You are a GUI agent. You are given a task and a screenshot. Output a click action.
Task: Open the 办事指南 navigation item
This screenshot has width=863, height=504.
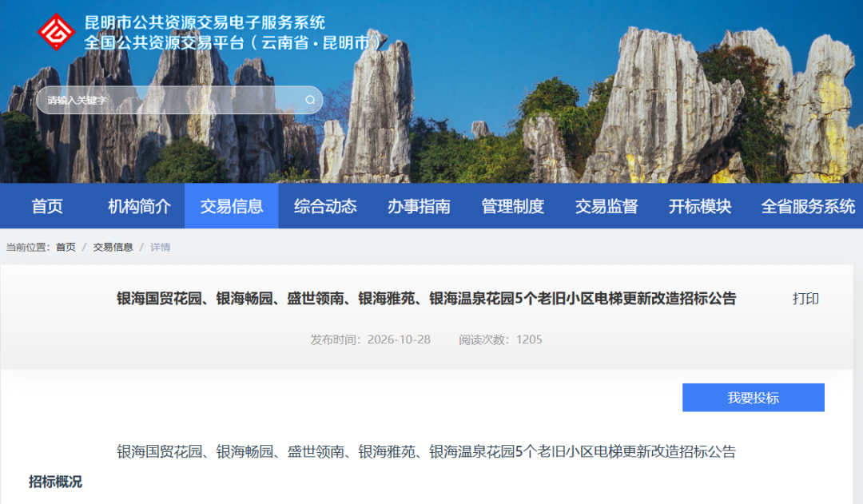[419, 206]
